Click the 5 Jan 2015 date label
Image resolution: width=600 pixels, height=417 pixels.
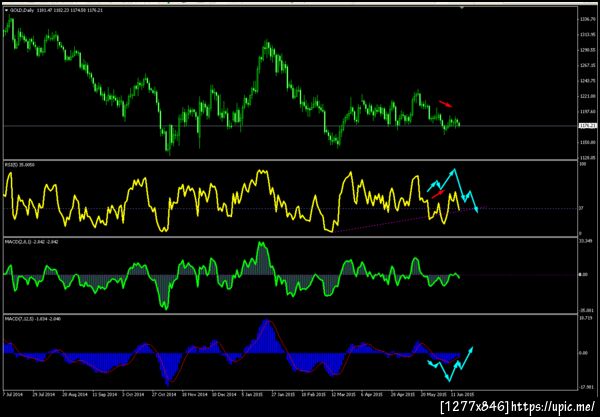pos(253,394)
